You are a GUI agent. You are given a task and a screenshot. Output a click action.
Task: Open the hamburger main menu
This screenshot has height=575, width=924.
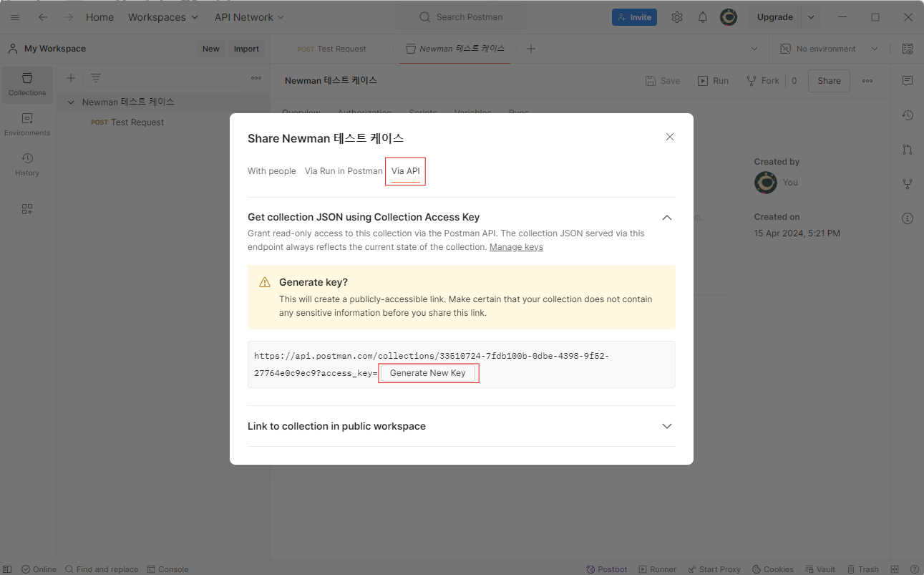15,17
